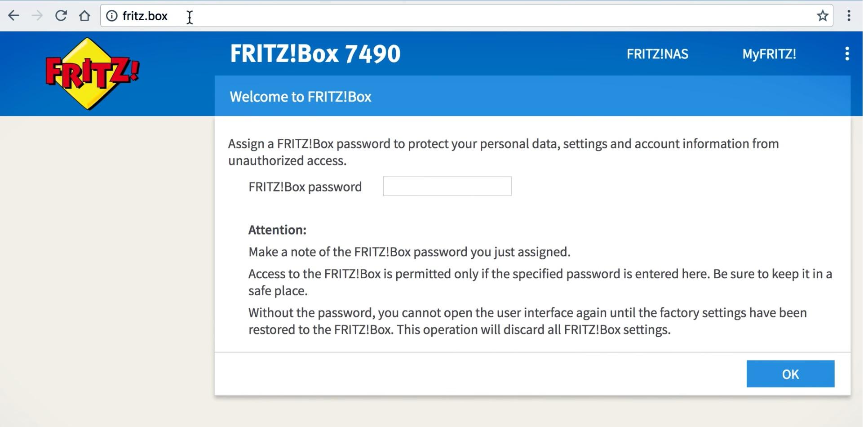The height and width of the screenshot is (427, 868).
Task: Focus the FRITZ!Box password field
Action: [x=447, y=186]
